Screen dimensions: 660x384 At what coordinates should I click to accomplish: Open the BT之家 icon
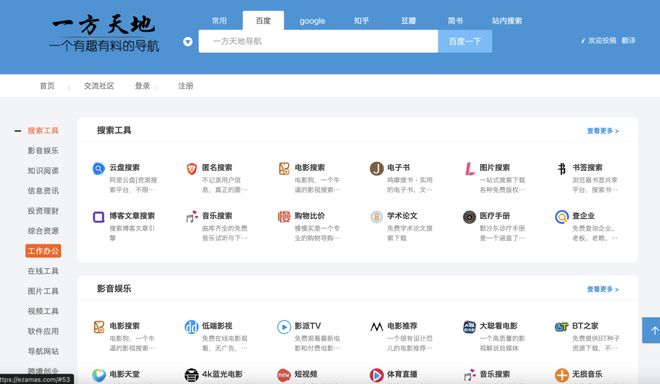562,327
